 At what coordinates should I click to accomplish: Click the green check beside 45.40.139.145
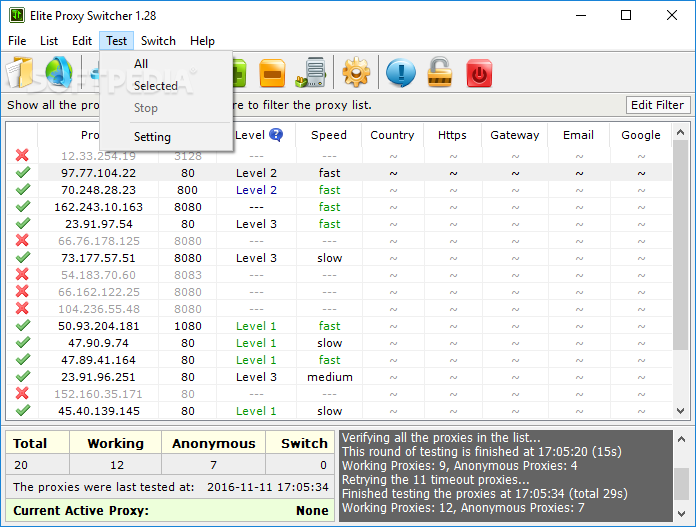point(23,411)
